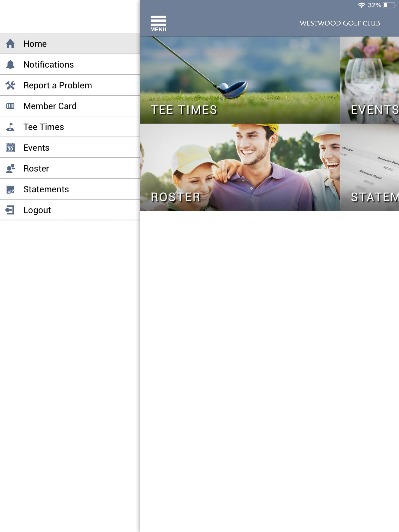Open Member Card barcode icon

coord(10,106)
